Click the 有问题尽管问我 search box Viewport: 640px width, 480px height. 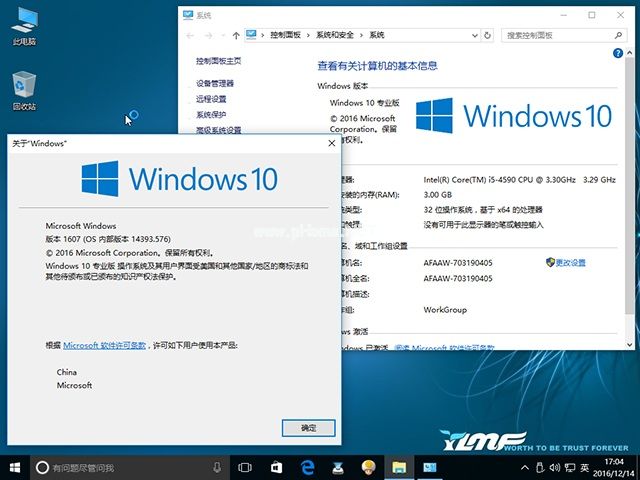[130, 468]
